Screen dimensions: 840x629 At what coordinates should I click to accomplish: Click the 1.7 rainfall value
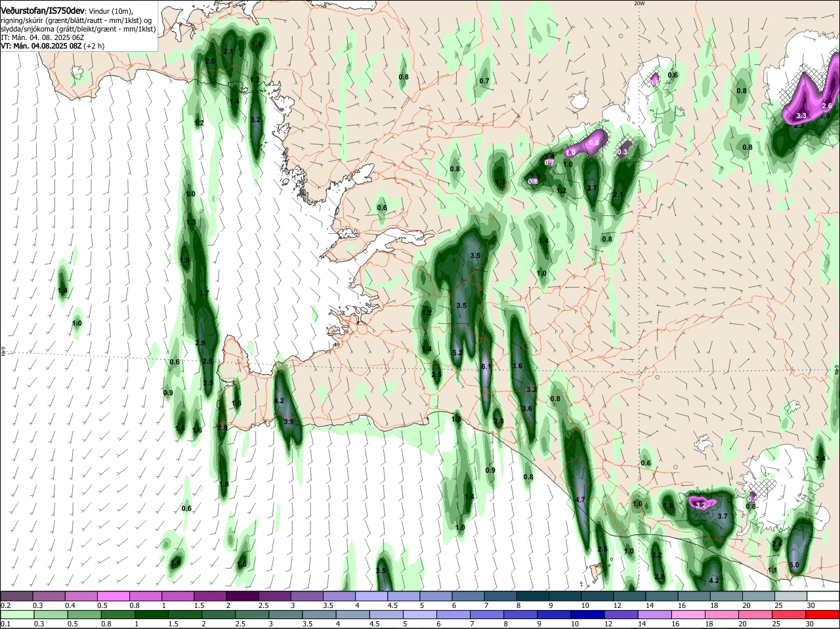point(203,293)
